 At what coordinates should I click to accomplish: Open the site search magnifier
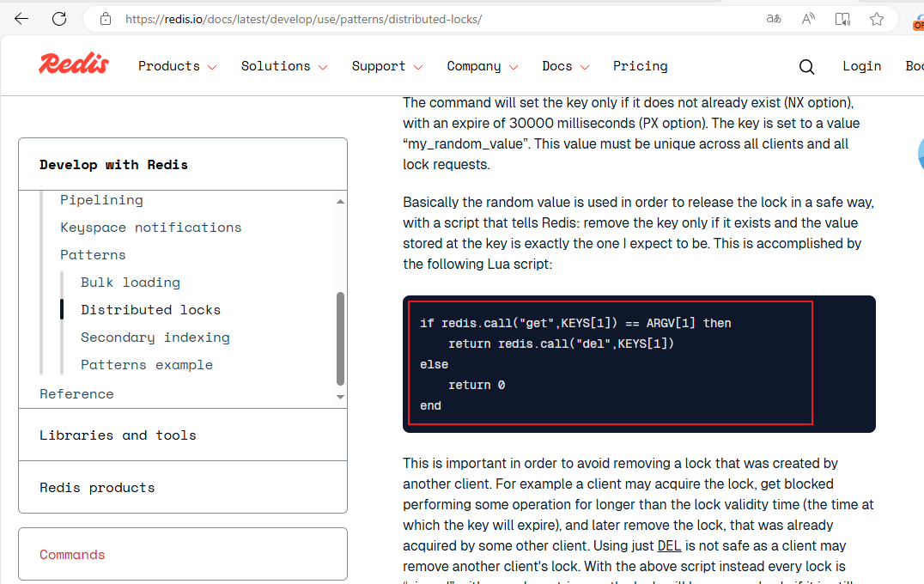pos(806,66)
